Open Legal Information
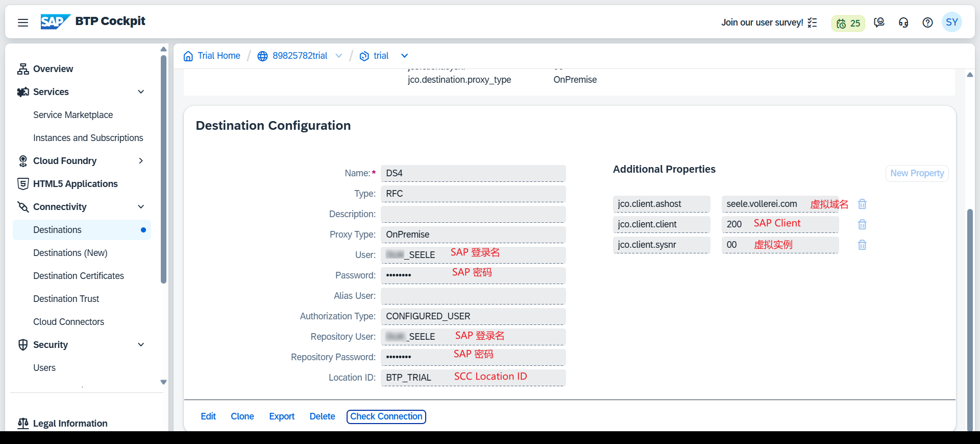Image resolution: width=980 pixels, height=444 pixels. point(70,424)
